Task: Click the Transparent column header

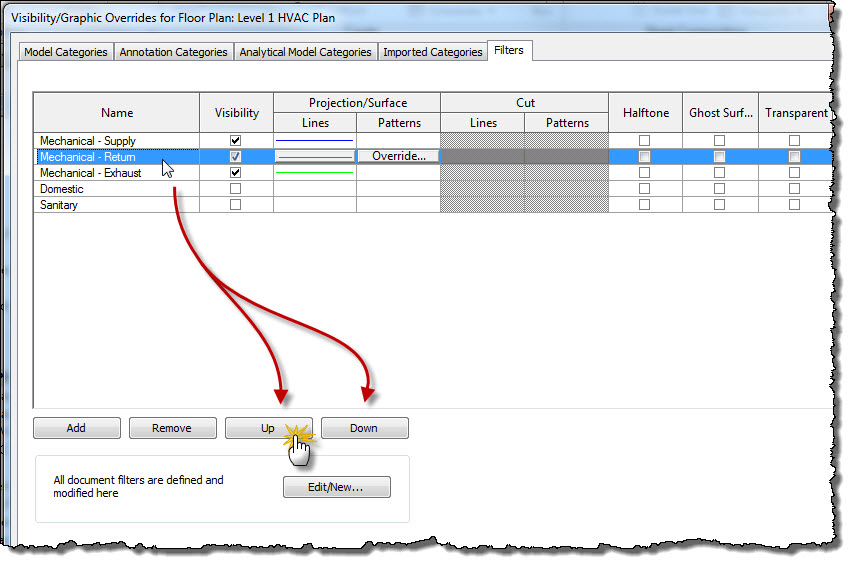Action: (795, 112)
